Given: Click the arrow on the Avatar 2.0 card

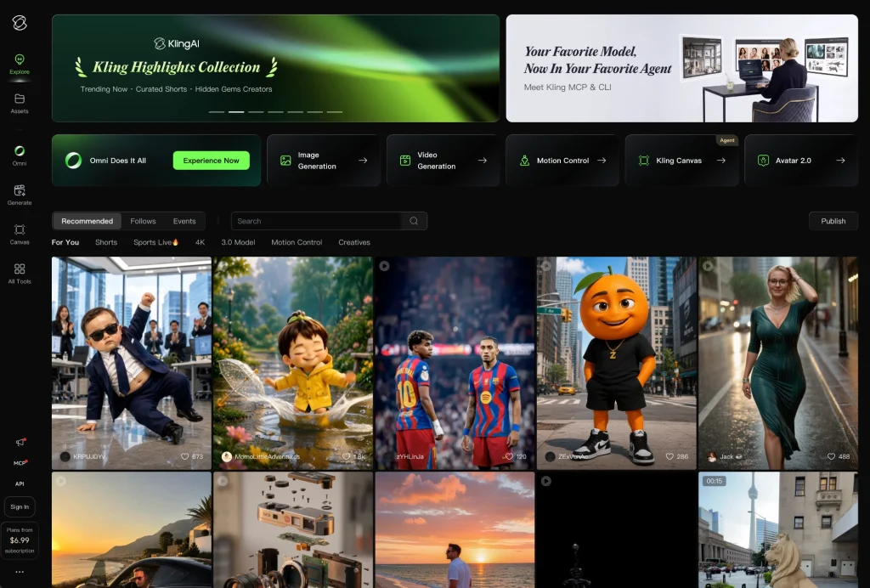Looking at the screenshot, I should [840, 161].
